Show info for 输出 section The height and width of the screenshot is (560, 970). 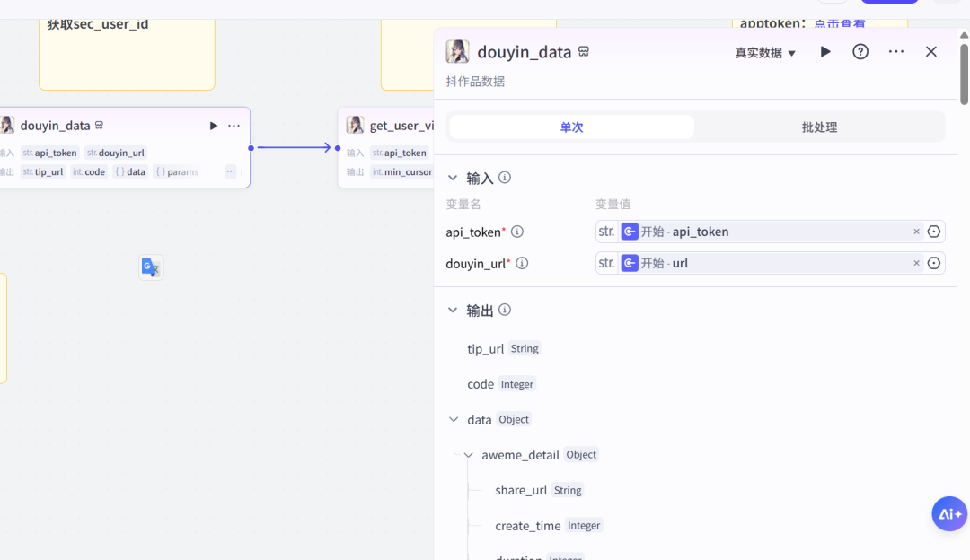click(505, 310)
